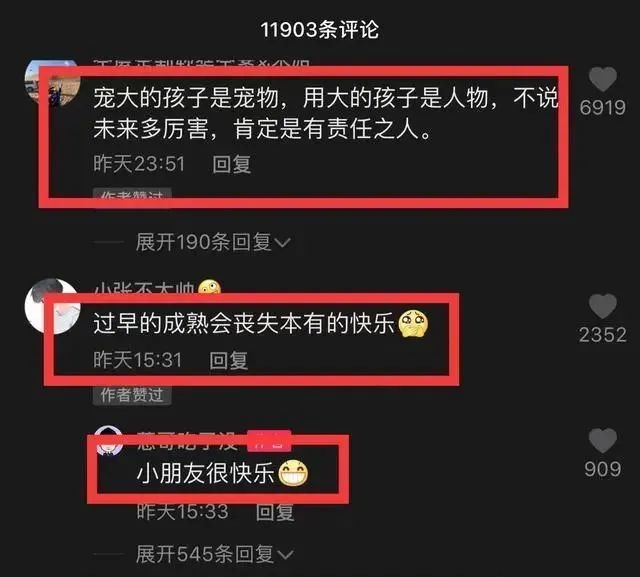Click the 小张不太帅 username
This screenshot has width=640, height=577.
144,288
